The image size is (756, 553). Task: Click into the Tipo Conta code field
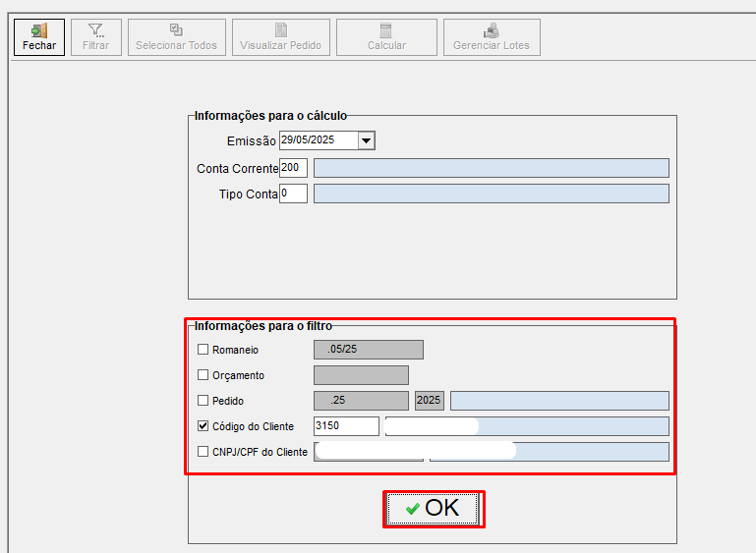293,194
